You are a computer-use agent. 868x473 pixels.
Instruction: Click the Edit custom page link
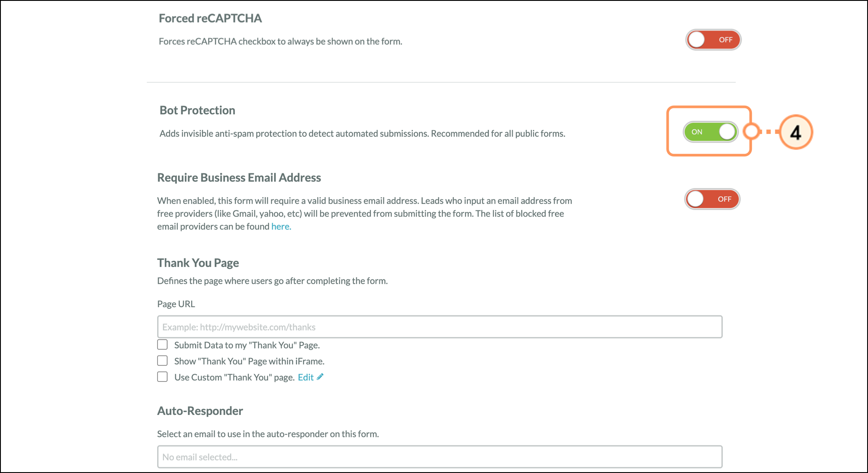pyautogui.click(x=305, y=377)
